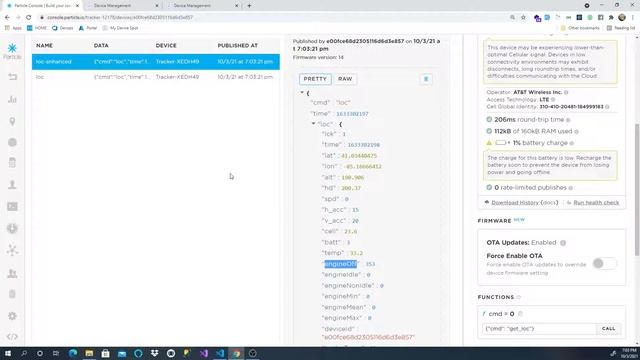Viewport: 640px width, 360px height.
Task: Open the settings gear in left sidebar
Action: point(12,316)
